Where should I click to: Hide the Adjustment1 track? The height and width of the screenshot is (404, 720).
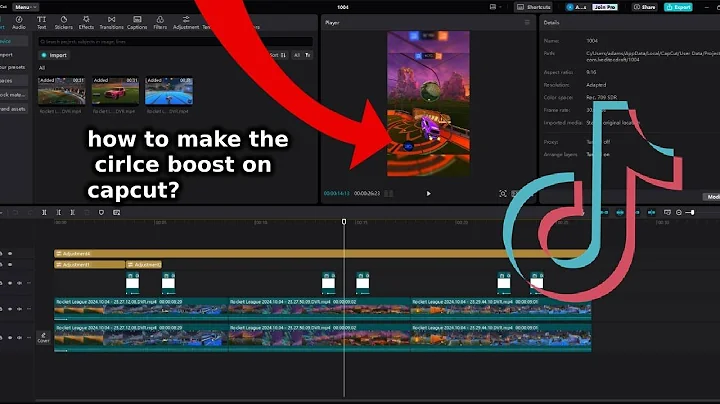pyautogui.click(x=10, y=264)
